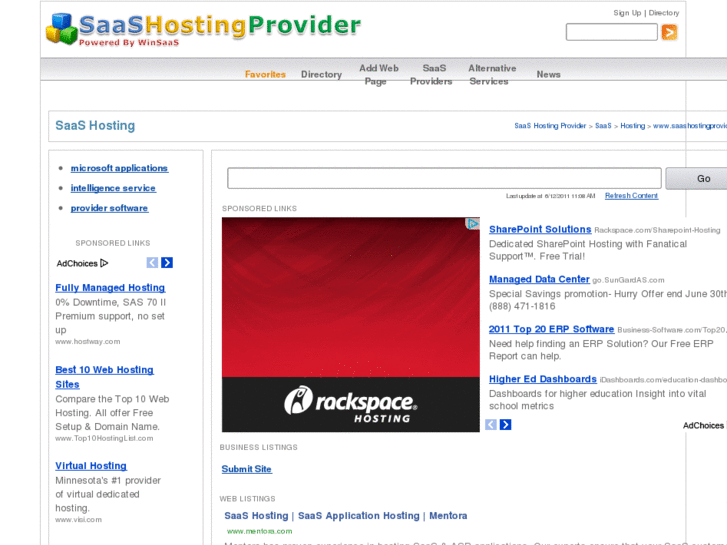Open SaaS Hosting Mentora listing title
The width and height of the screenshot is (727, 545).
(x=346, y=516)
